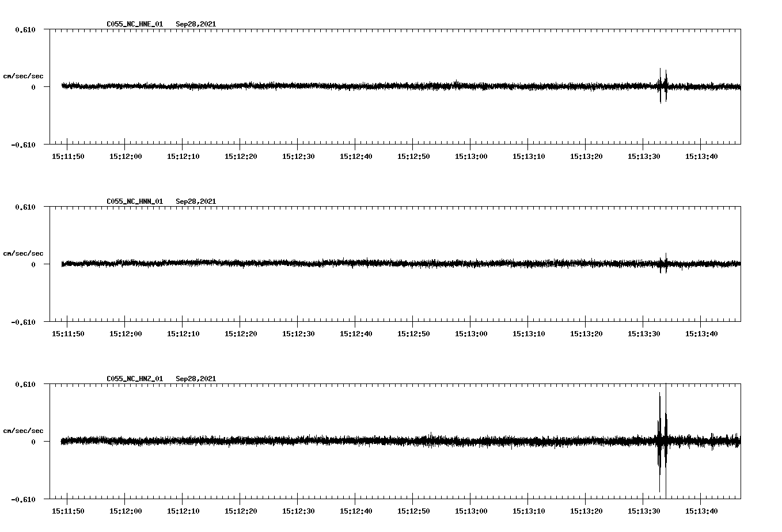The image size is (782, 532).
Task: Click the 15:12:00 time label under the HNZ plot
Action: [126, 511]
